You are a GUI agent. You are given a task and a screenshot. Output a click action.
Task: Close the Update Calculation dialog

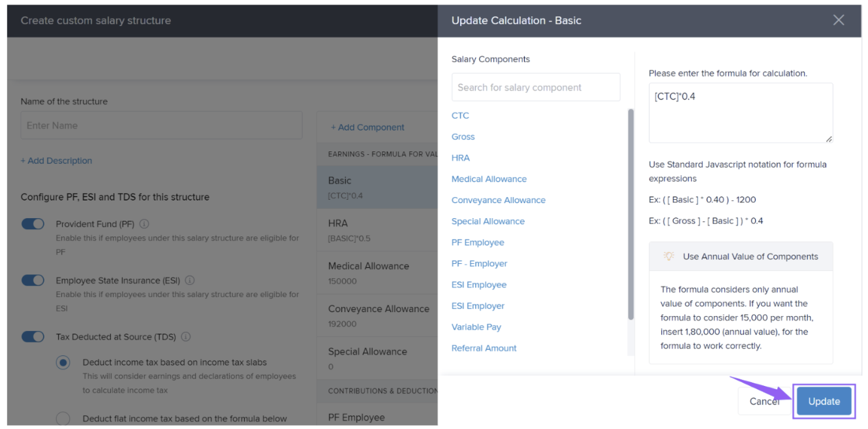839,20
